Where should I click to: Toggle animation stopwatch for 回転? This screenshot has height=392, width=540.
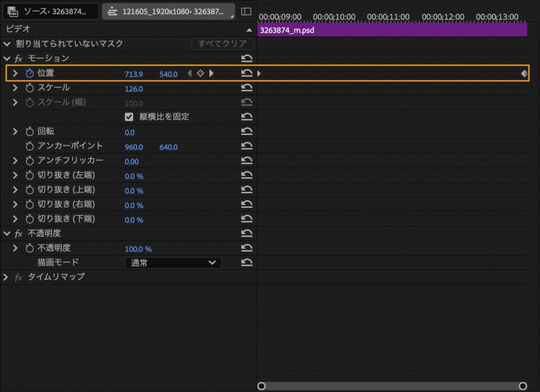[x=30, y=131]
